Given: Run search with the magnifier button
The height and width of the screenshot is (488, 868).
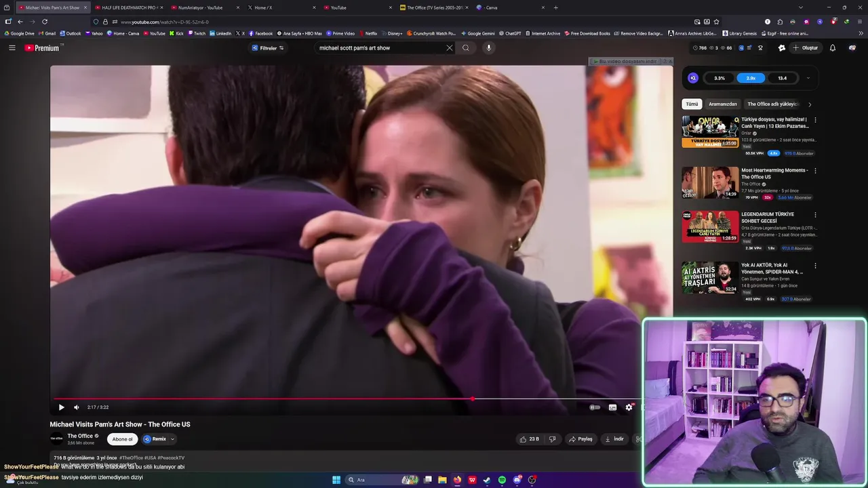Looking at the screenshot, I should pyautogui.click(x=466, y=48).
